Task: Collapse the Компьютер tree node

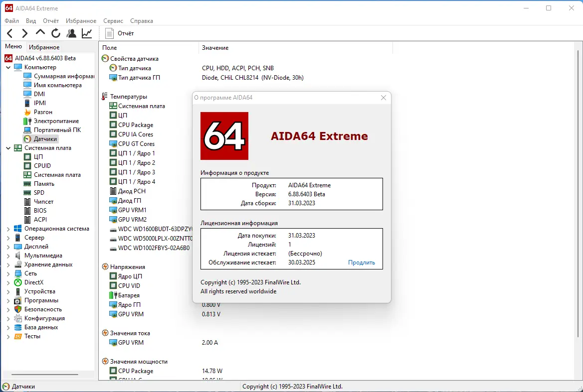Action: (x=8, y=68)
